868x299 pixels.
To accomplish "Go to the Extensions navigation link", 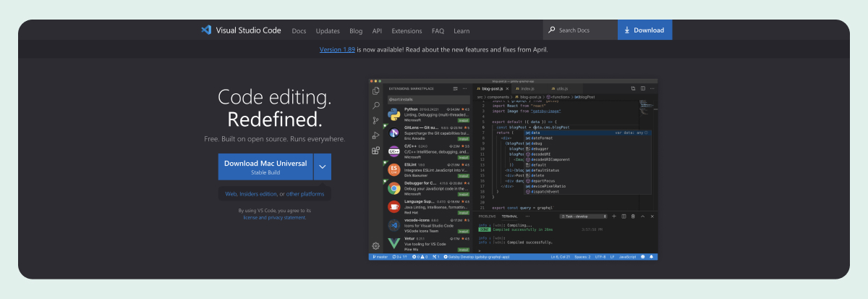I will pyautogui.click(x=407, y=31).
